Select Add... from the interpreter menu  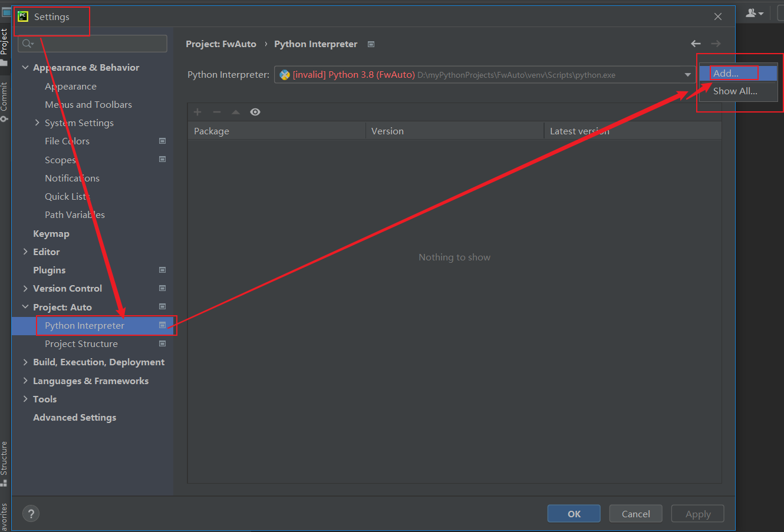pyautogui.click(x=729, y=72)
